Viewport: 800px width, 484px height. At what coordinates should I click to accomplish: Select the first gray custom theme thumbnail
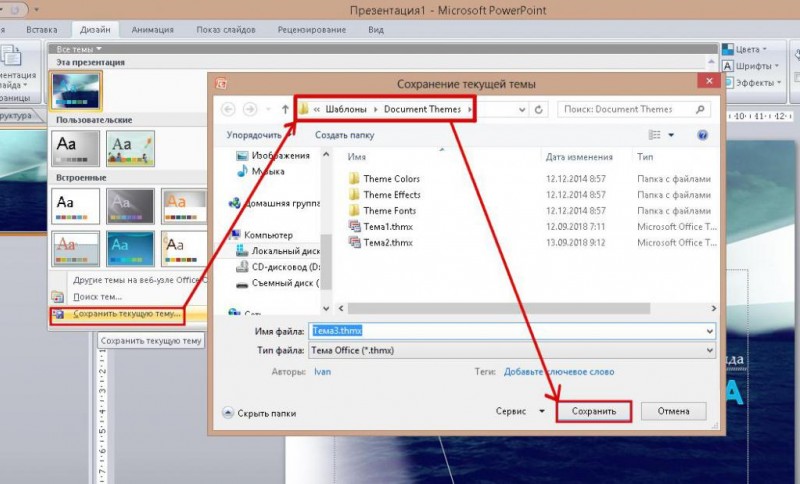click(76, 148)
